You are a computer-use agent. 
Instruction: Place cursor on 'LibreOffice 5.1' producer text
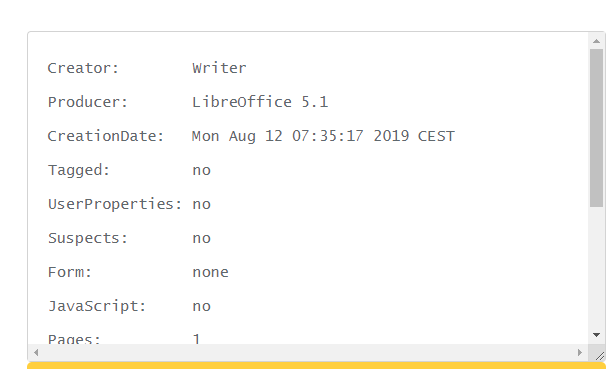(260, 102)
